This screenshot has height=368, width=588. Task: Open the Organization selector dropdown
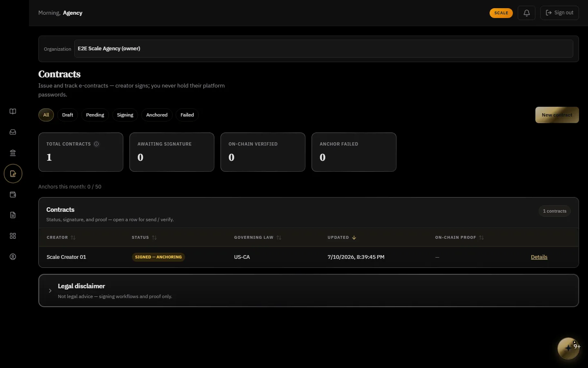323,49
